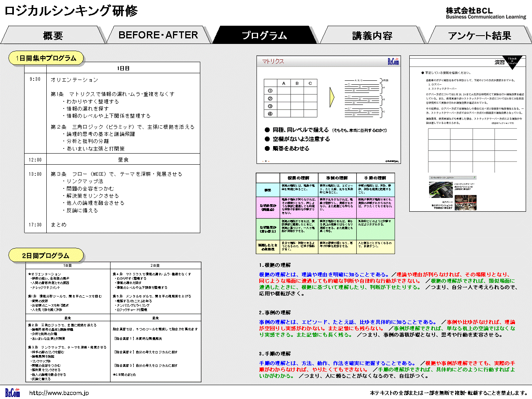532x399 pixels.
Task: Select the ロジカルシンキング研修 title
Action: click(71, 10)
